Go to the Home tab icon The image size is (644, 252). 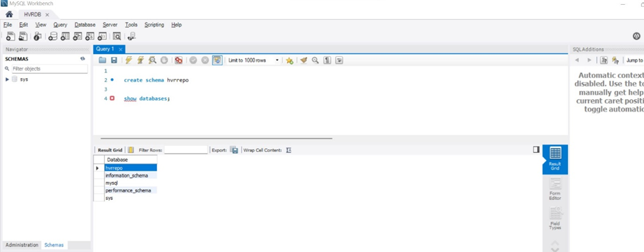(x=9, y=14)
